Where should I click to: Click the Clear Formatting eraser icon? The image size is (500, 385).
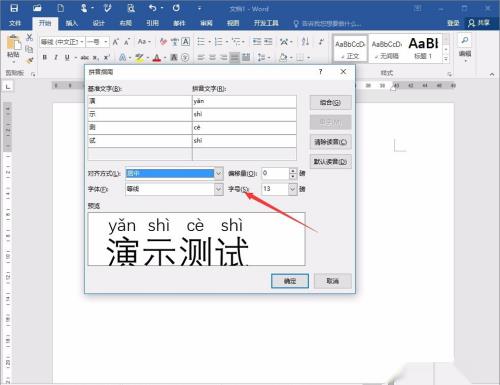click(x=163, y=42)
